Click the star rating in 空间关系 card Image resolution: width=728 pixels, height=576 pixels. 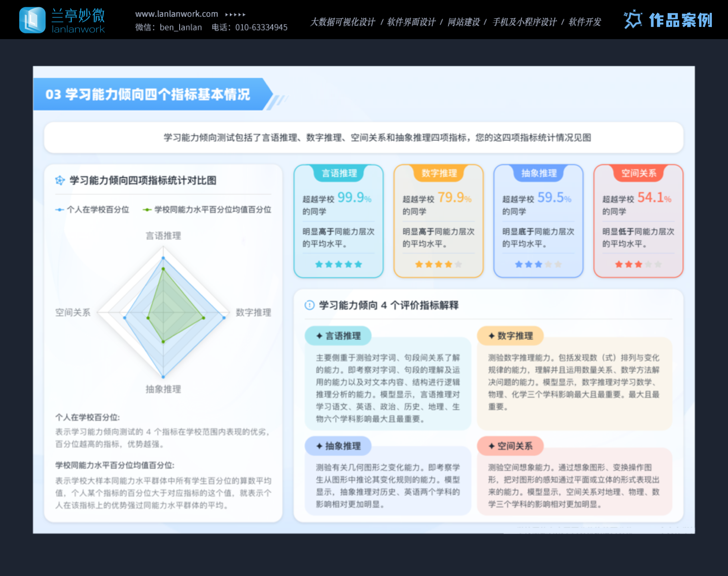click(x=638, y=264)
